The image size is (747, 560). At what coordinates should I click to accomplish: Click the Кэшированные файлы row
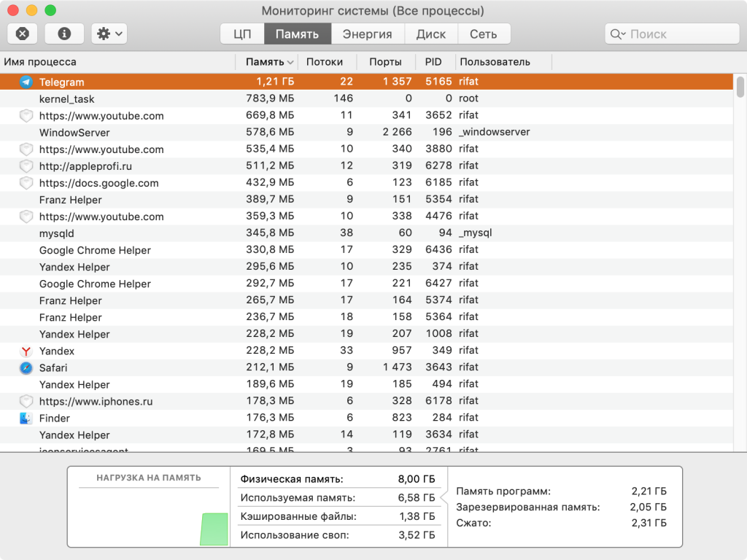point(337,516)
